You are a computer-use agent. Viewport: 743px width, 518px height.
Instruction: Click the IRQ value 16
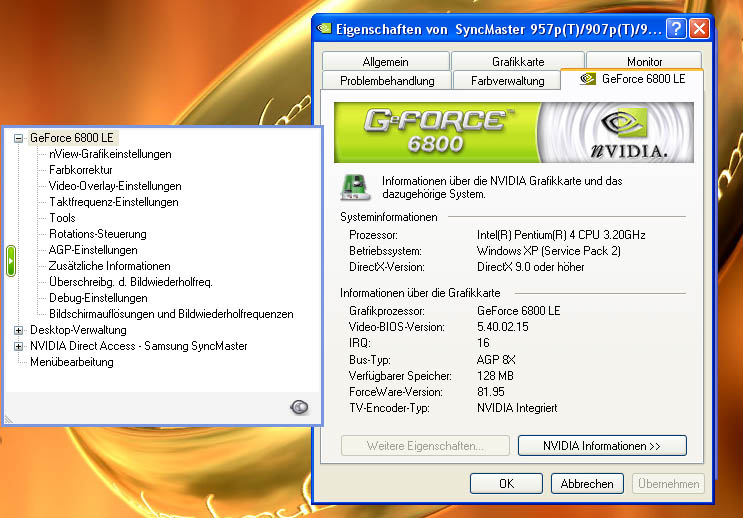(x=483, y=343)
